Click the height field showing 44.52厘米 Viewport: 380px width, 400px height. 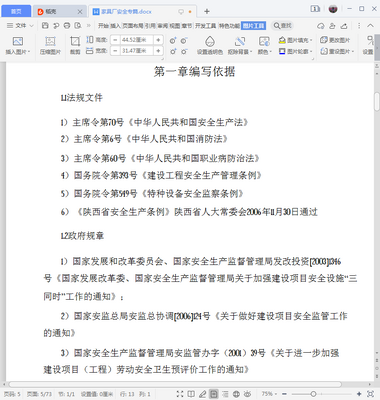click(136, 40)
